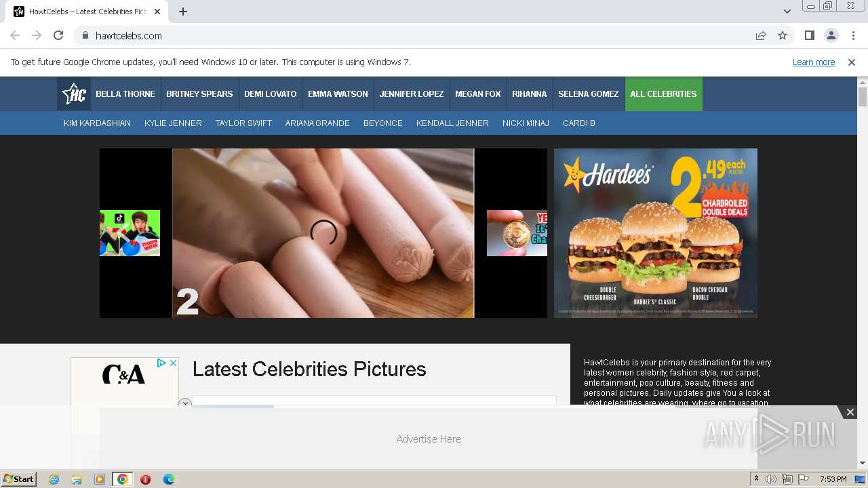
Task: Click Latest Celebrities Pictures heading
Action: click(309, 369)
